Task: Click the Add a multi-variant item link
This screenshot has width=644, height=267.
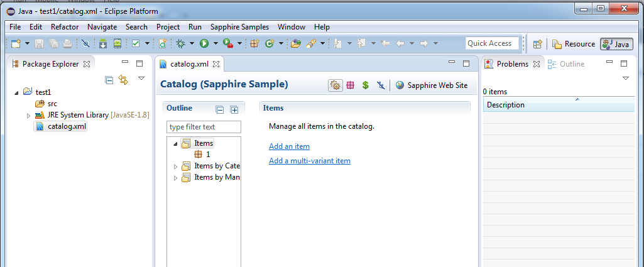Action: [x=309, y=161]
